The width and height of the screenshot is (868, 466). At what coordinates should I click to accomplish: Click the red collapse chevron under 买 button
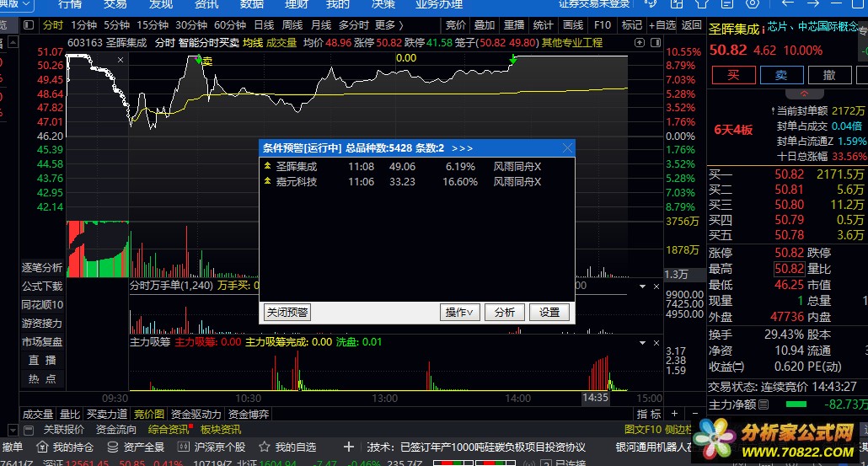coord(804,93)
